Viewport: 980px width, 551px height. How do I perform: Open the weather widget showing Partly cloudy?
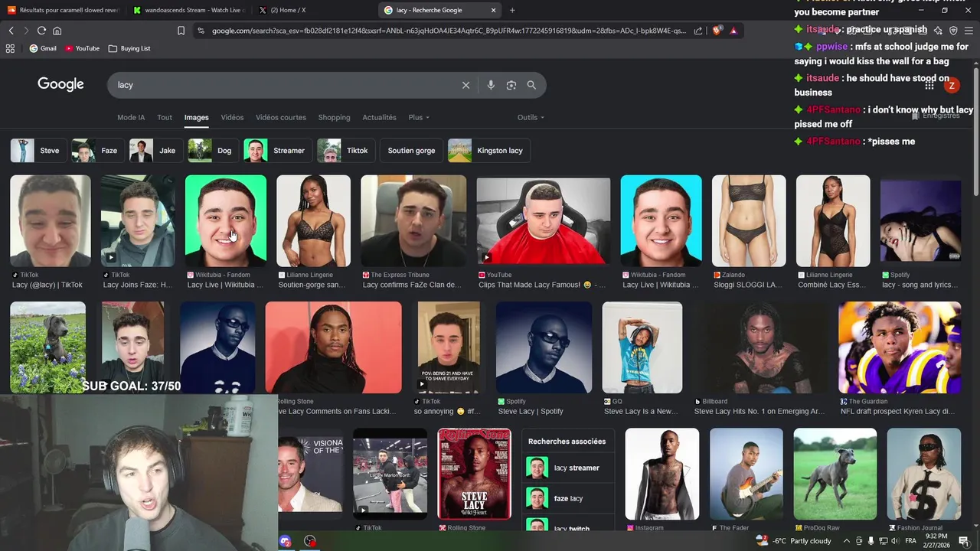click(x=793, y=541)
